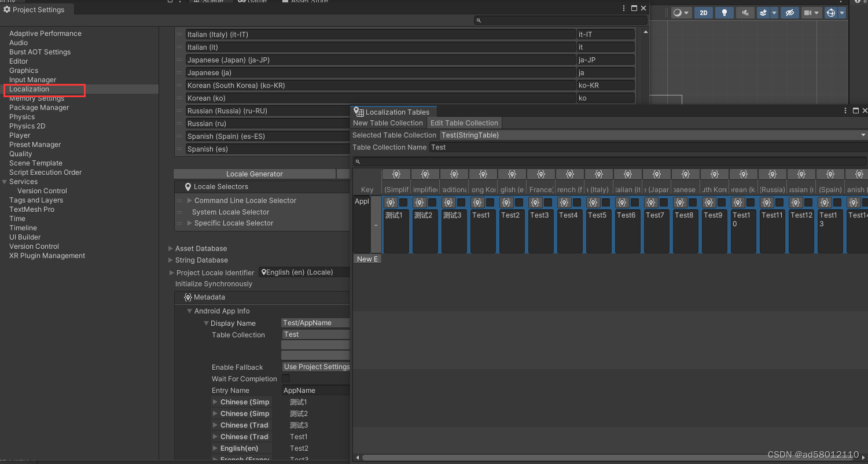Open the shading mode dropdown arrow
Viewport: 868px width, 464px height.
click(687, 13)
